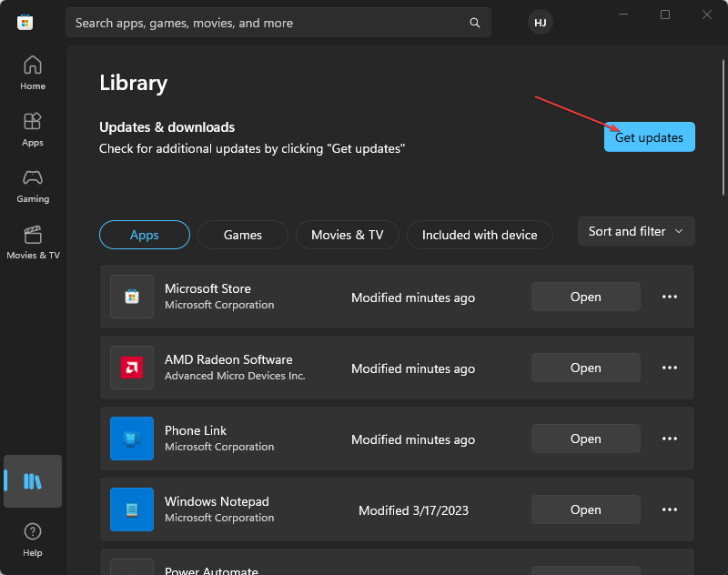This screenshot has height=575, width=728.
Task: Click the Microsoft Store app name
Action: tap(207, 288)
